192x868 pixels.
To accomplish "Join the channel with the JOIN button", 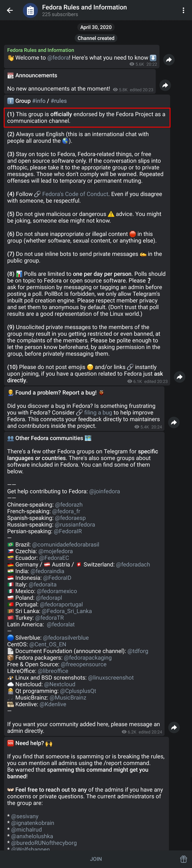I will click(x=96, y=859).
